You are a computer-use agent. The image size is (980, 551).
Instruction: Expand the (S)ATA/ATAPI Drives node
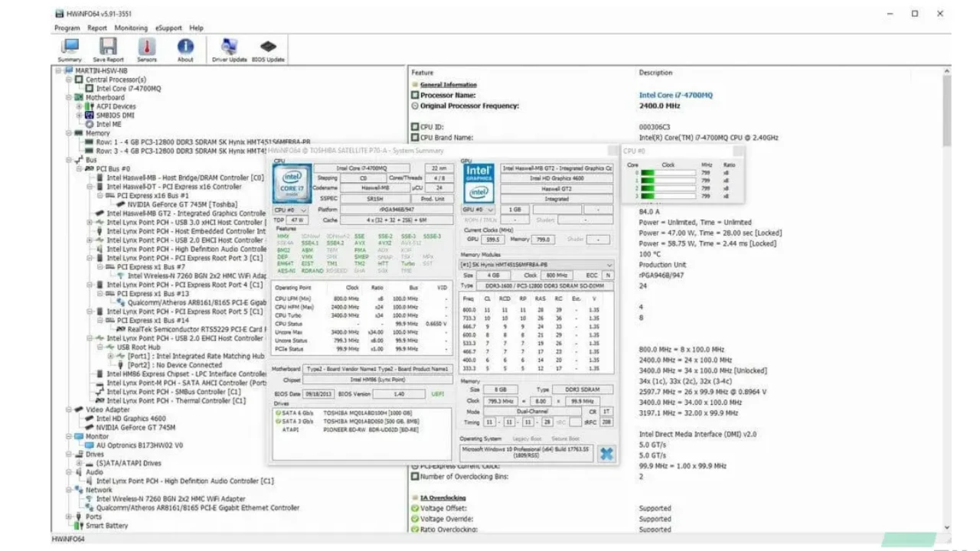tap(79, 463)
